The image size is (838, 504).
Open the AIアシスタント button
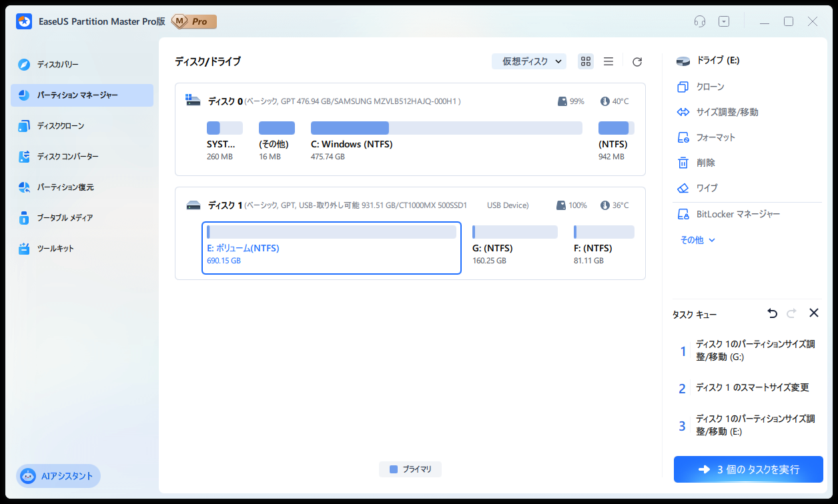pos(58,476)
